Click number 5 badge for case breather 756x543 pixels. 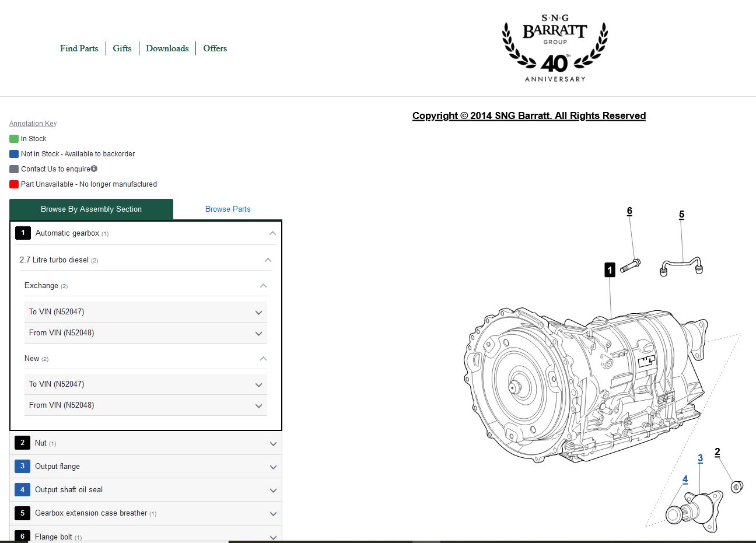click(x=22, y=513)
